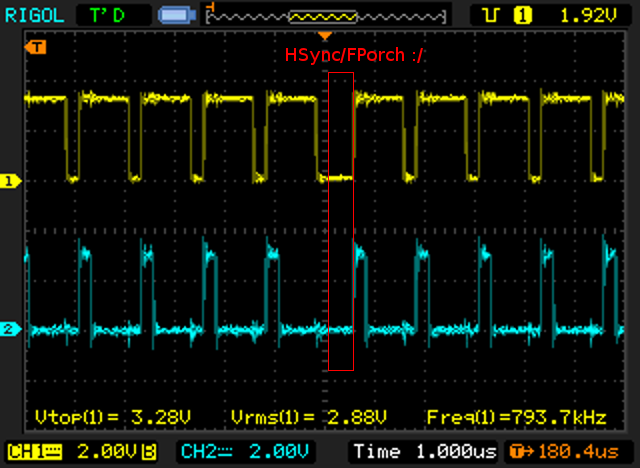Screen dimensions: 640x468
Task: Click the orange T marker at top left
Action: tap(36, 47)
